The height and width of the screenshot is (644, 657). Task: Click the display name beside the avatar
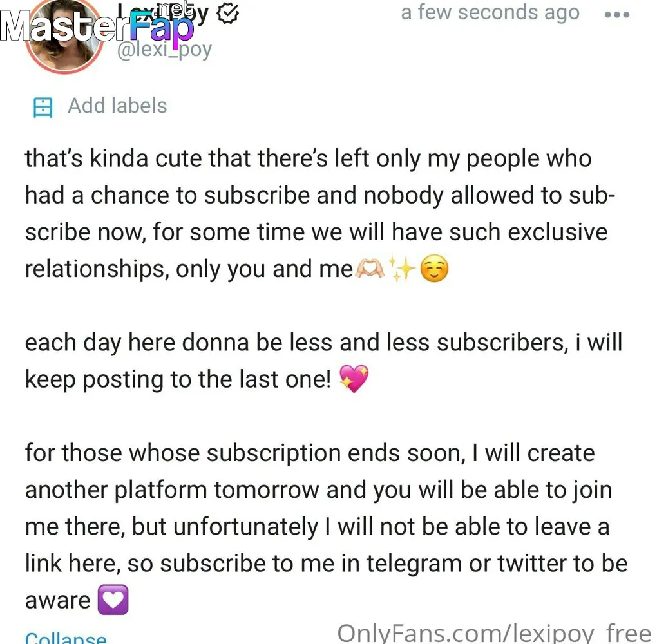tap(162, 14)
